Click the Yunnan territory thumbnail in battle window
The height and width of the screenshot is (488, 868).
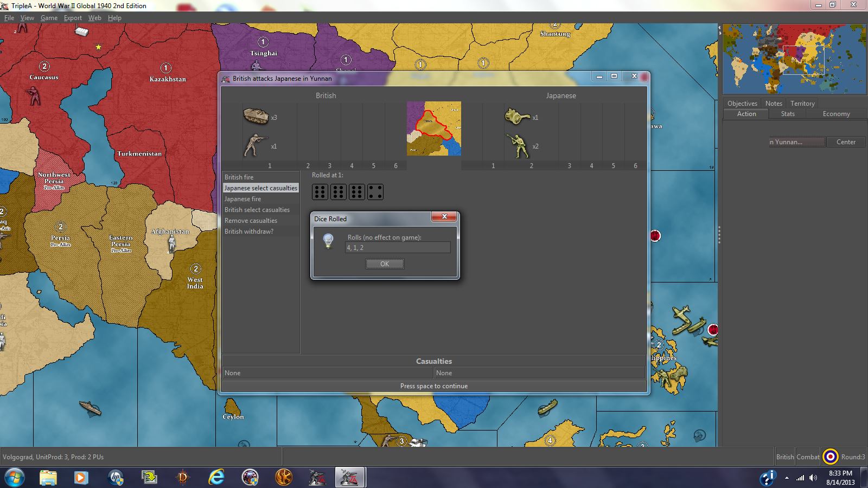click(x=434, y=129)
